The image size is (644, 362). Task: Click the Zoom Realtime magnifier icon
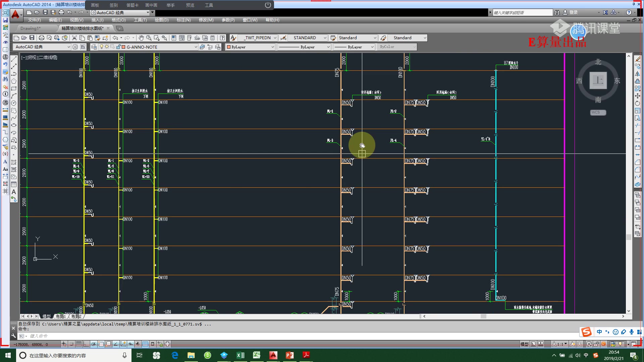(149, 38)
